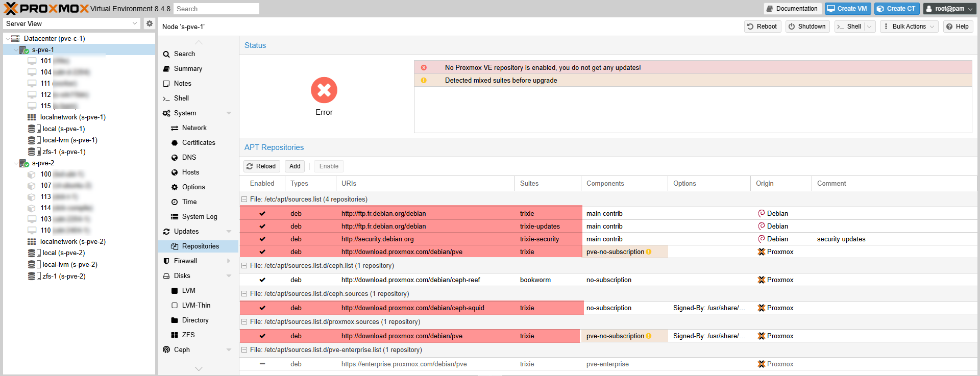Open zfs-1 (s-pve-1) storage
The image size is (980, 376).
pos(63,152)
